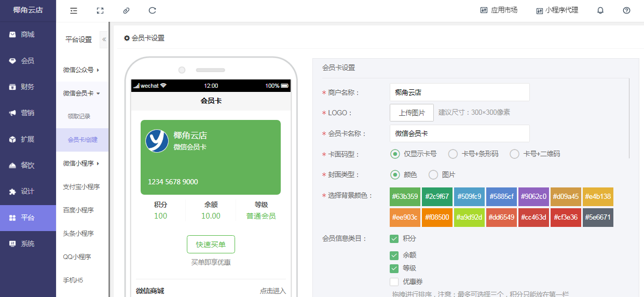Screen dimensions: 644x297
Task: Toggle fullscreen mode icon
Action: [x=100, y=10]
